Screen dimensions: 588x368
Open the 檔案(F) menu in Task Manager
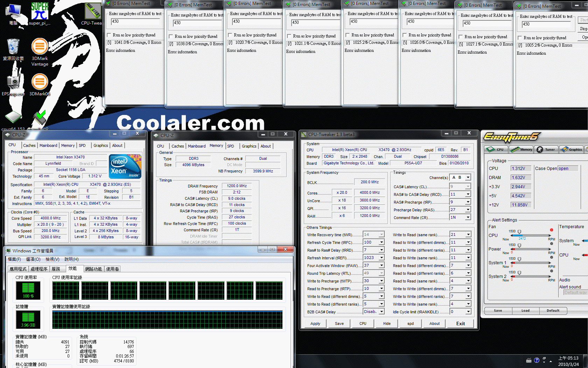tap(14, 259)
